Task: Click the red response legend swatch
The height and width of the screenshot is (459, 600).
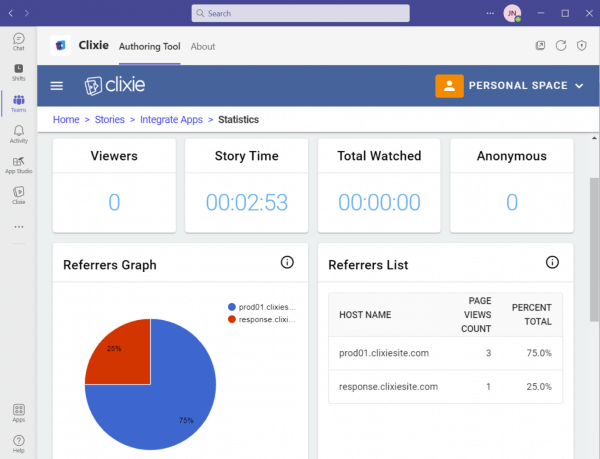Action: point(232,319)
